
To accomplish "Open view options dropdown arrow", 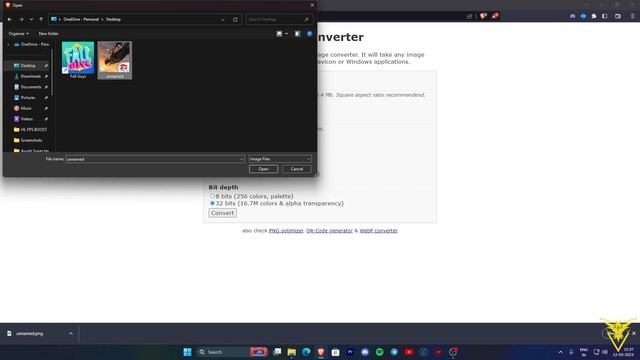I will click(287, 33).
